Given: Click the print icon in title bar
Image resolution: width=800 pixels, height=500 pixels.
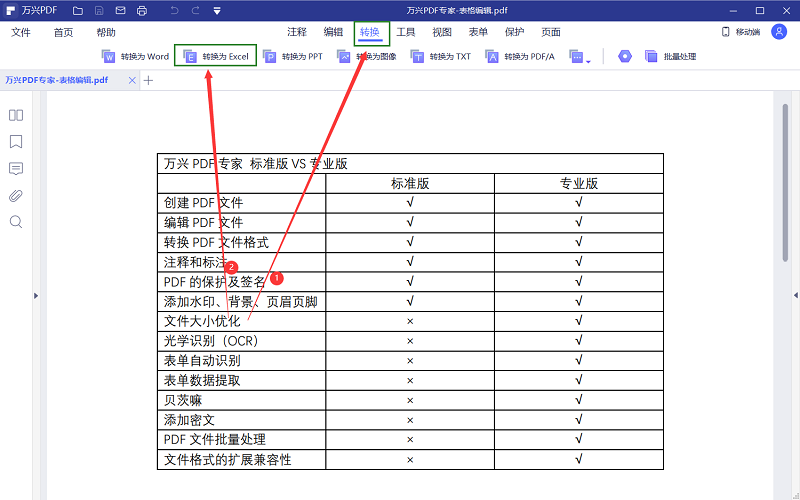Looking at the screenshot, I should pyautogui.click(x=142, y=10).
